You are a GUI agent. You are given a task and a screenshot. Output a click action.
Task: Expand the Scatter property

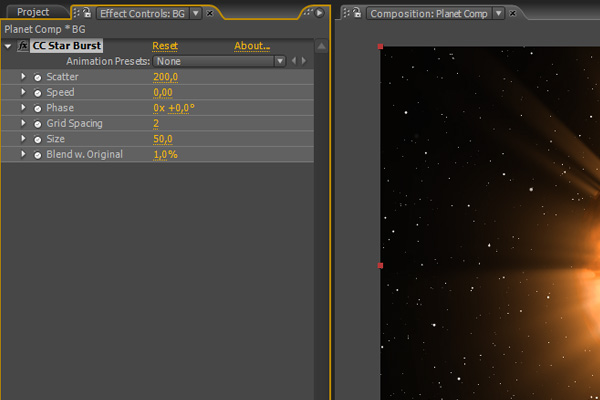23,77
